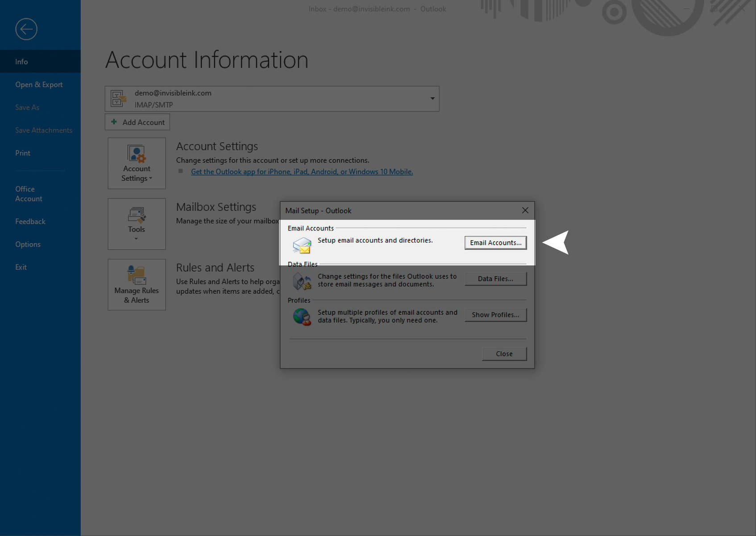Click the Account Information heading
This screenshot has width=756, height=536.
(207, 60)
